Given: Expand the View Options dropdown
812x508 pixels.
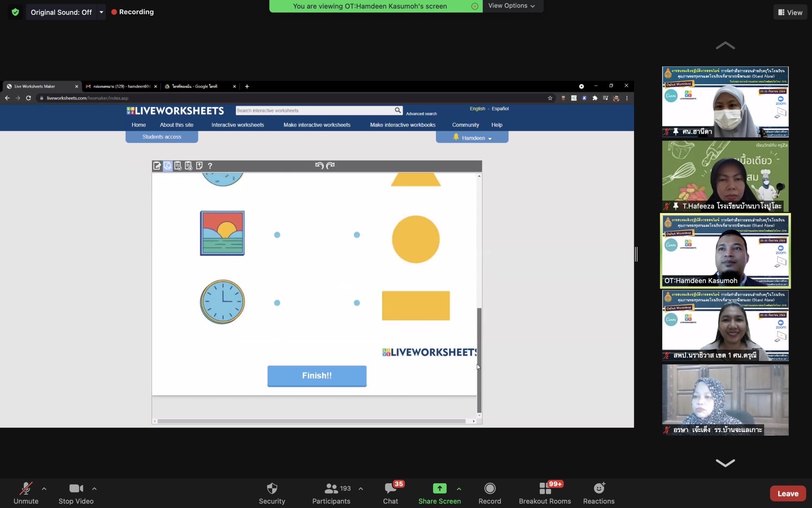Looking at the screenshot, I should (511, 6).
